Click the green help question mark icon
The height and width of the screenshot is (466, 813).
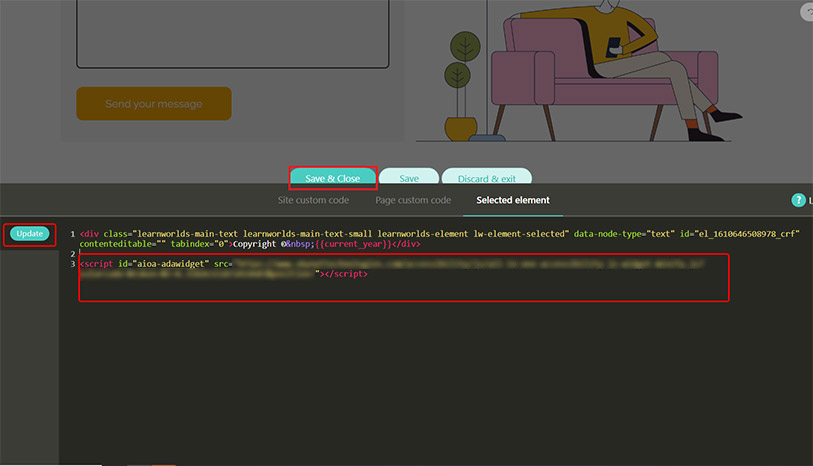[x=798, y=200]
